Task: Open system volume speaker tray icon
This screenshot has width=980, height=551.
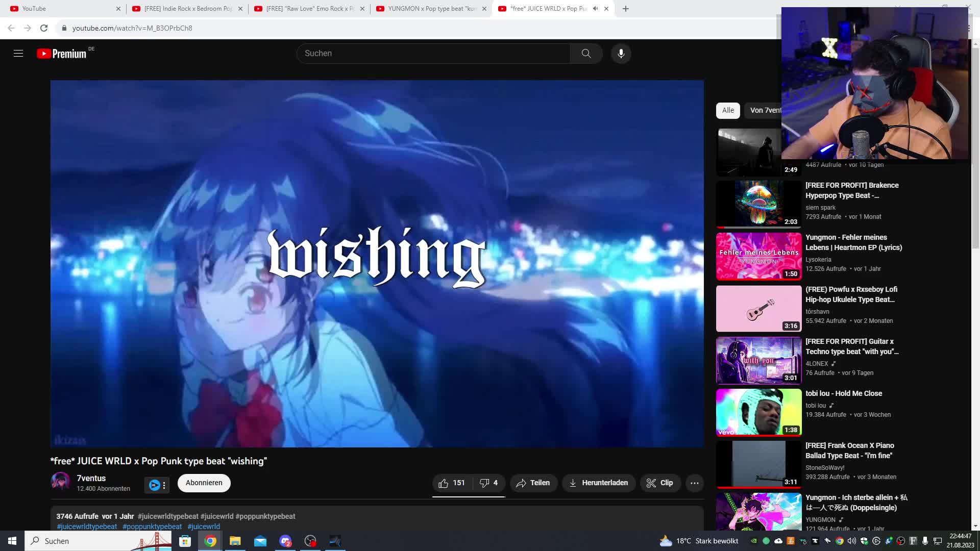Action: pyautogui.click(x=851, y=541)
